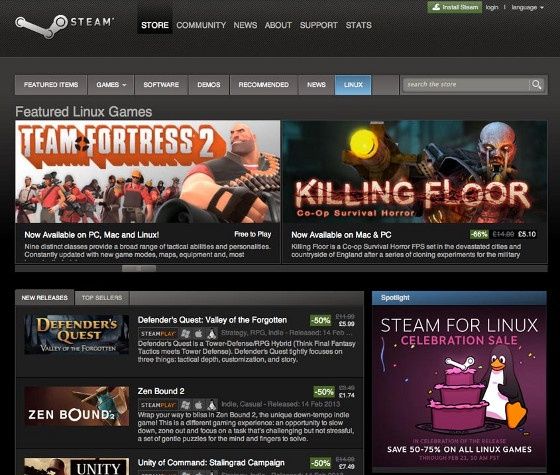Open the Team Fortress 2 banner

(148, 172)
